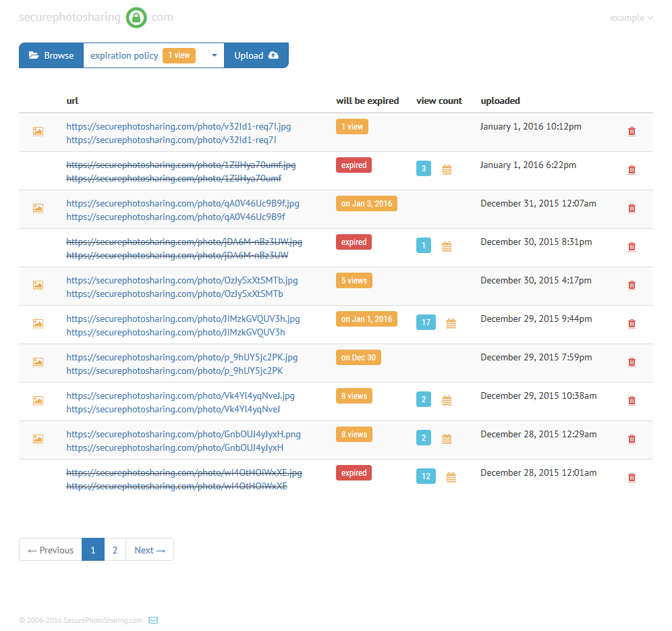The height and width of the screenshot is (631, 672).
Task: Go to page 2 of results
Action: pyautogui.click(x=115, y=550)
